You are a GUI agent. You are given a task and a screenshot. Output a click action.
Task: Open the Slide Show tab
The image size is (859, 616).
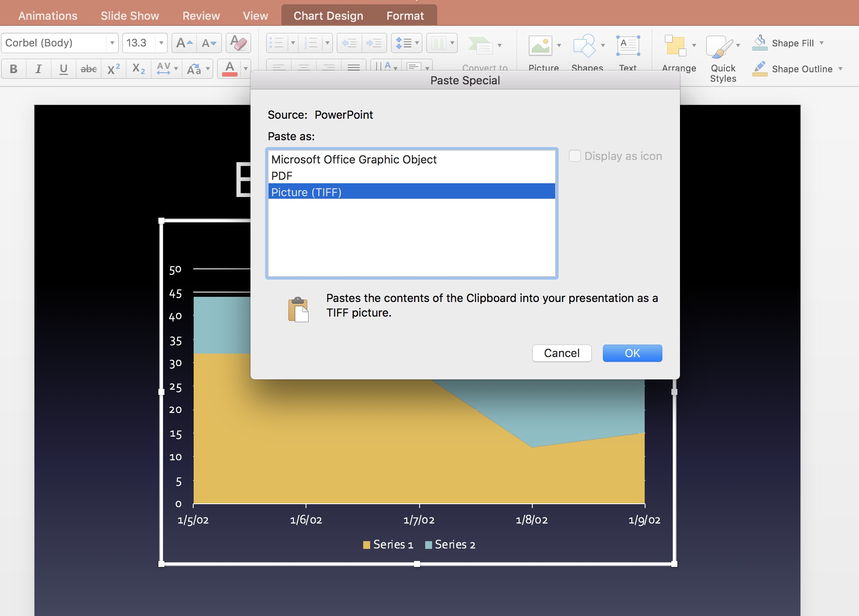(x=129, y=15)
